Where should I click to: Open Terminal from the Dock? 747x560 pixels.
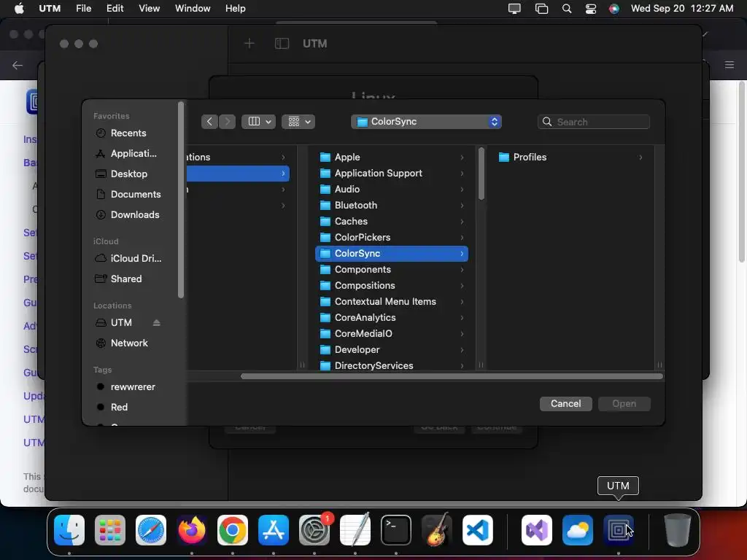(x=396, y=530)
